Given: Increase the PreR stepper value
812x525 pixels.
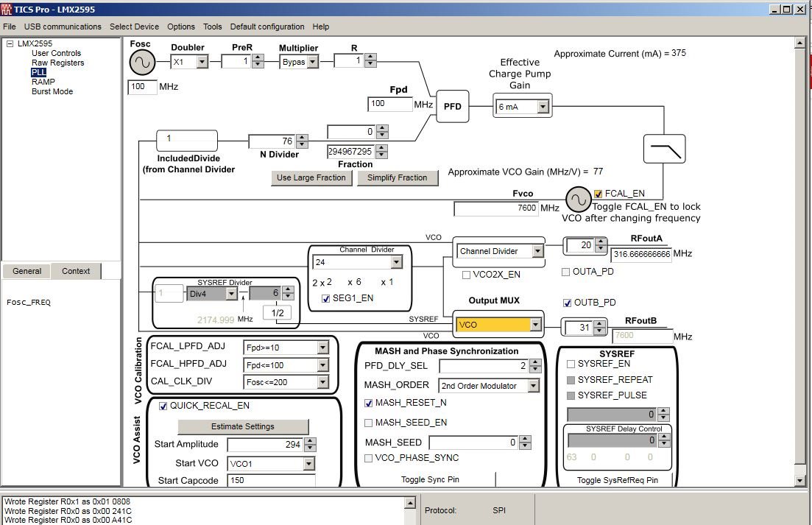Looking at the screenshot, I should [258, 58].
